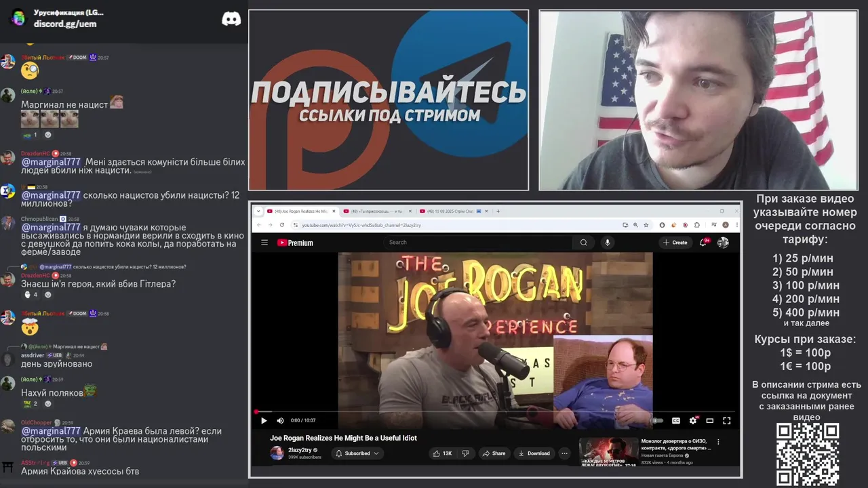
Task: Toggle closed captions in the player
Action: pyautogui.click(x=675, y=421)
